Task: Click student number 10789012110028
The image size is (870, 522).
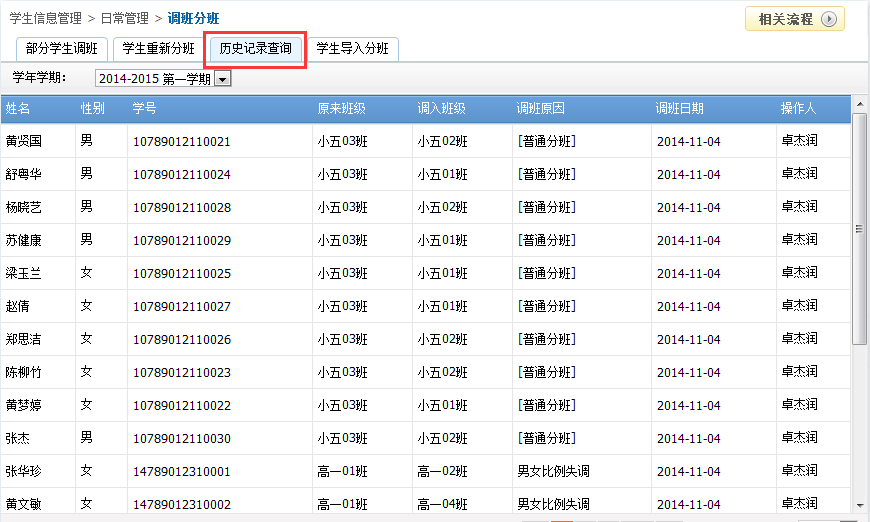Action: (x=182, y=207)
